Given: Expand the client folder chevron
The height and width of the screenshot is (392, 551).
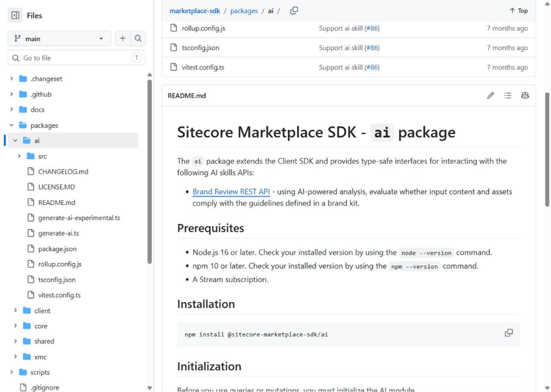Looking at the screenshot, I should (x=15, y=311).
